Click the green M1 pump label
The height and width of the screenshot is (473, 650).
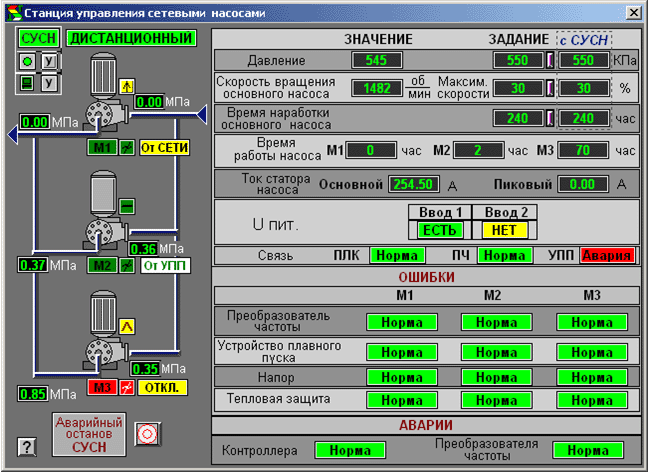(102, 148)
